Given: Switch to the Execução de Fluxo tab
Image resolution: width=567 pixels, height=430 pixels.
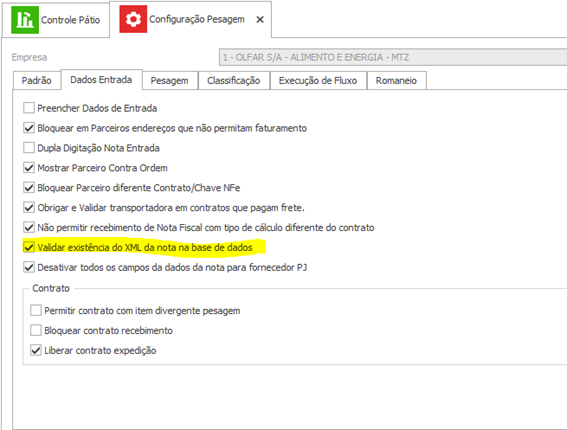Looking at the screenshot, I should coord(318,80).
